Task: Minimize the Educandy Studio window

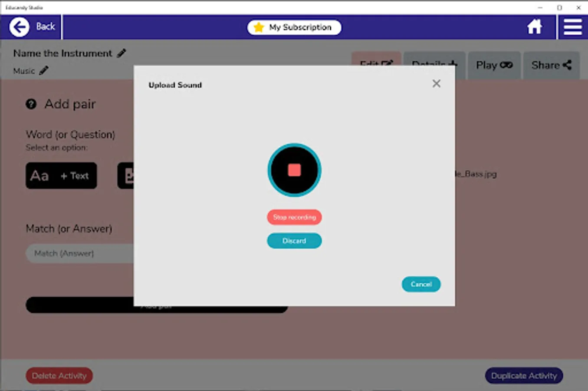Action: tap(540, 7)
